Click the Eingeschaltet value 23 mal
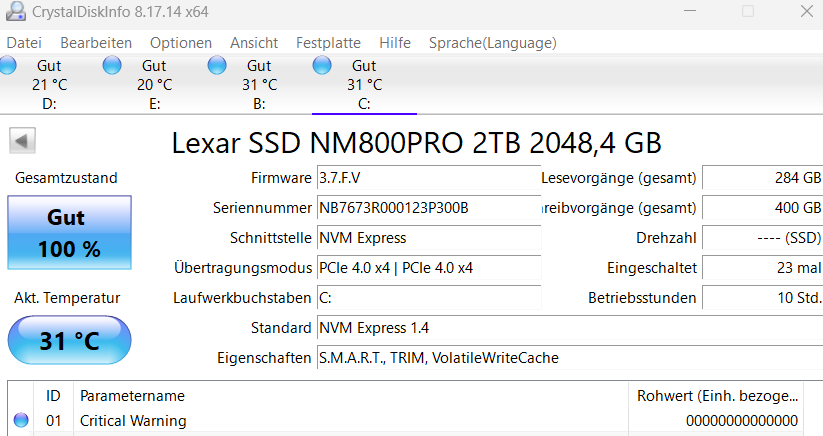This screenshot has height=436, width=823. [763, 268]
